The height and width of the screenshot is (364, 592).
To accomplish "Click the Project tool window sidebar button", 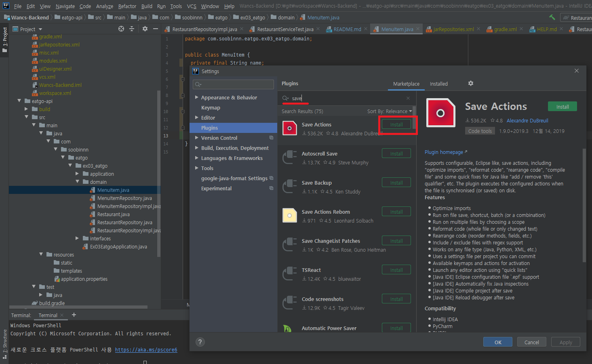I will pyautogui.click(x=5, y=40).
